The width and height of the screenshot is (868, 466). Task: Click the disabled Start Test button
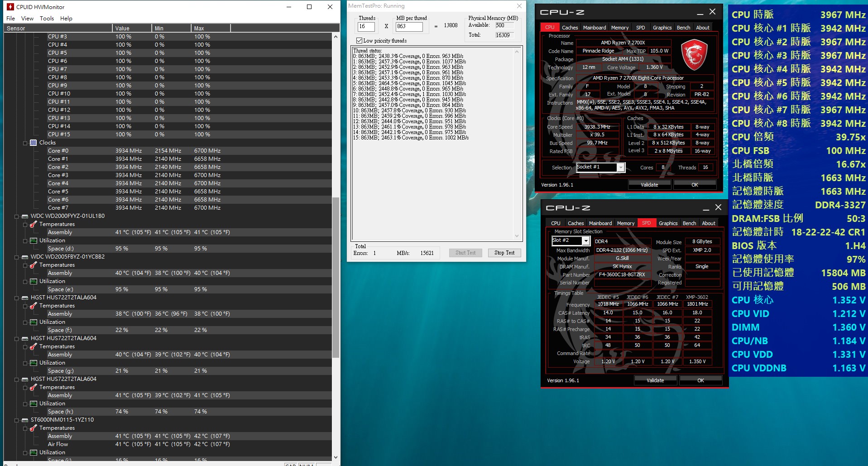[465, 253]
